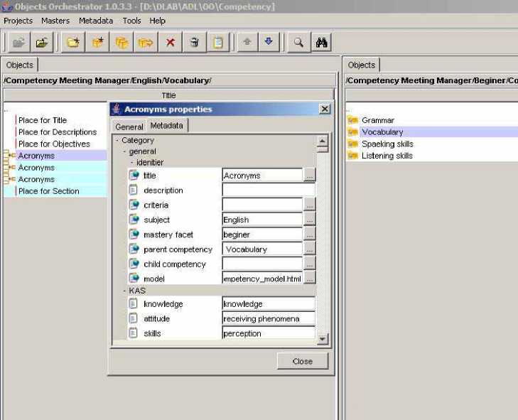Screen dimensions: 518x420
Task: Click the attitude field with receiving phenomena
Action: click(x=269, y=318)
